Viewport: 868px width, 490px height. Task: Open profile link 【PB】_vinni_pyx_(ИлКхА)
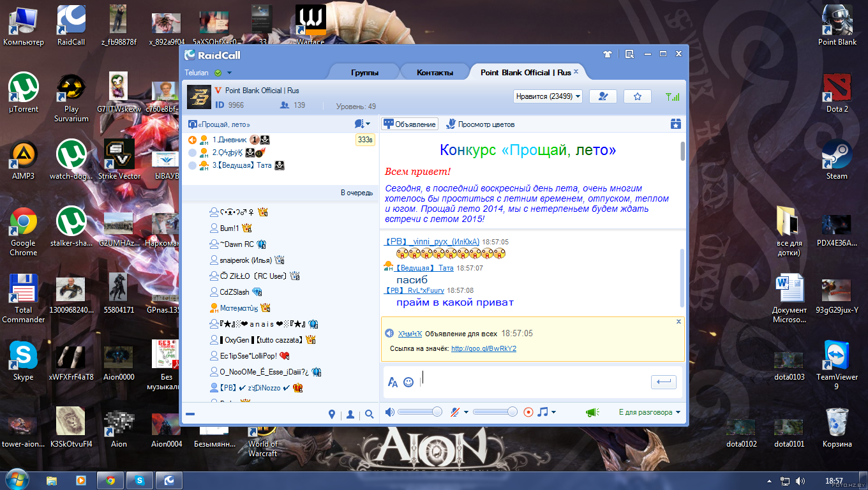pyautogui.click(x=431, y=242)
